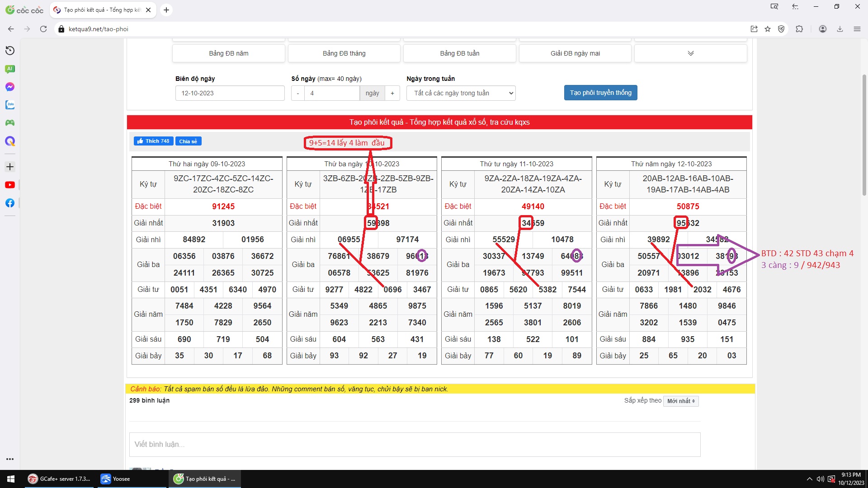Switch to 'Bảng ĐB tháng' tab
Image resolution: width=868 pixels, height=488 pixels.
344,53
